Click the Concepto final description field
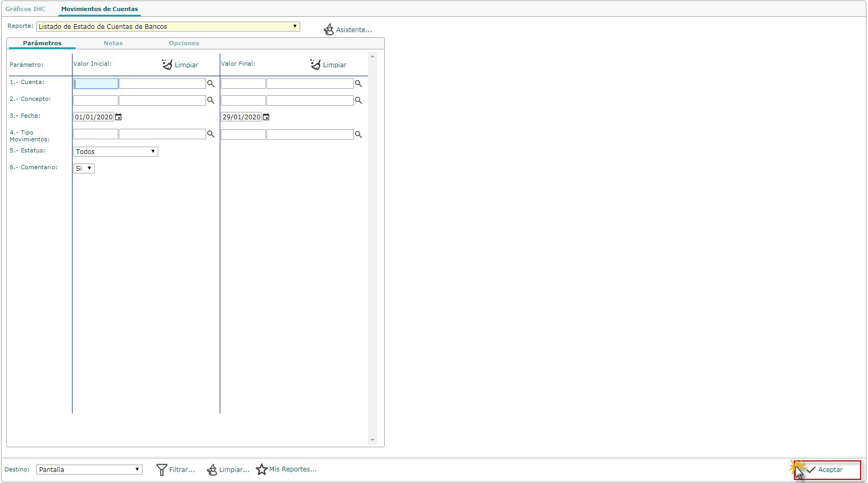Viewport: 868px width, 483px height. (310, 100)
